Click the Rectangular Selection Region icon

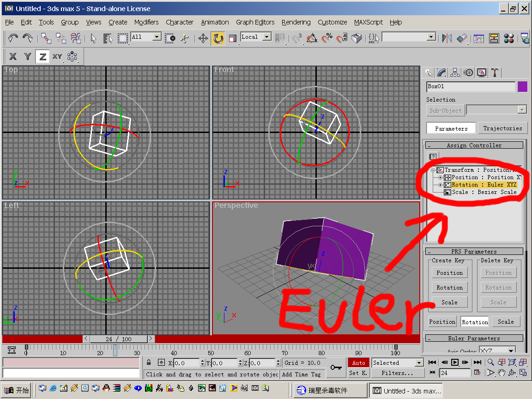[123, 38]
